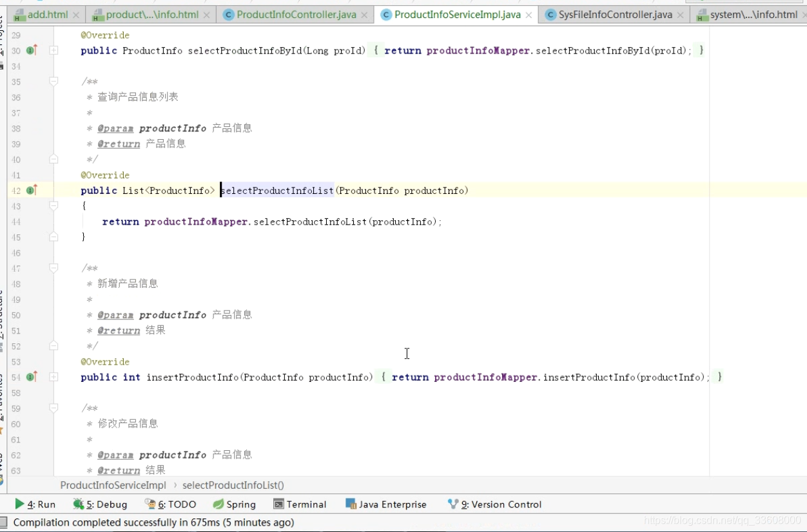Click the @param tag on line 38

tap(115, 128)
